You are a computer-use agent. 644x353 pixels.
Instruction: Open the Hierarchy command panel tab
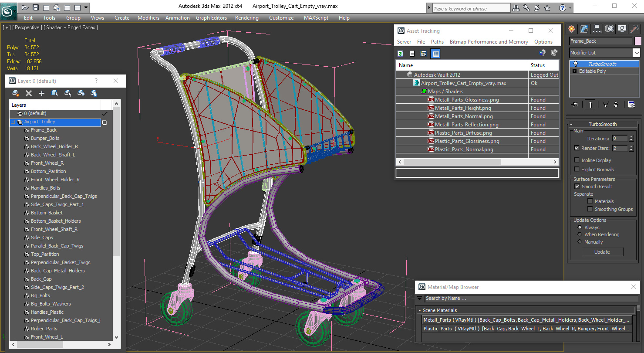point(597,29)
